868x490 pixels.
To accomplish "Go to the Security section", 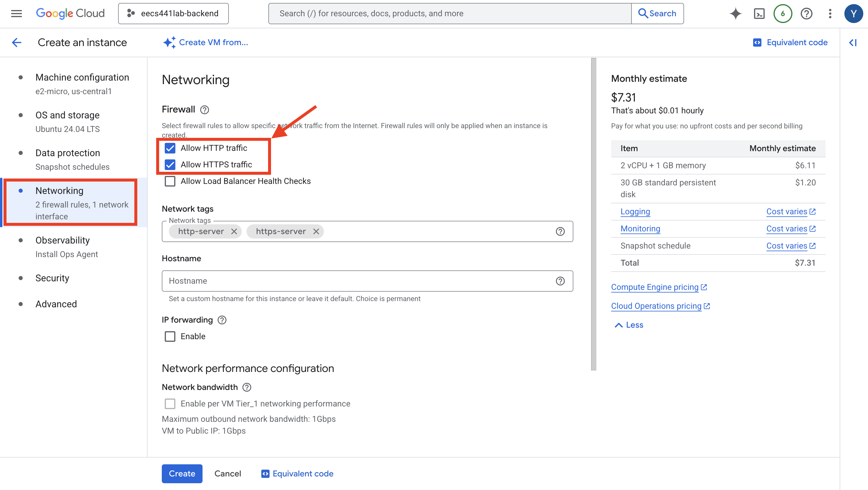I will point(52,278).
